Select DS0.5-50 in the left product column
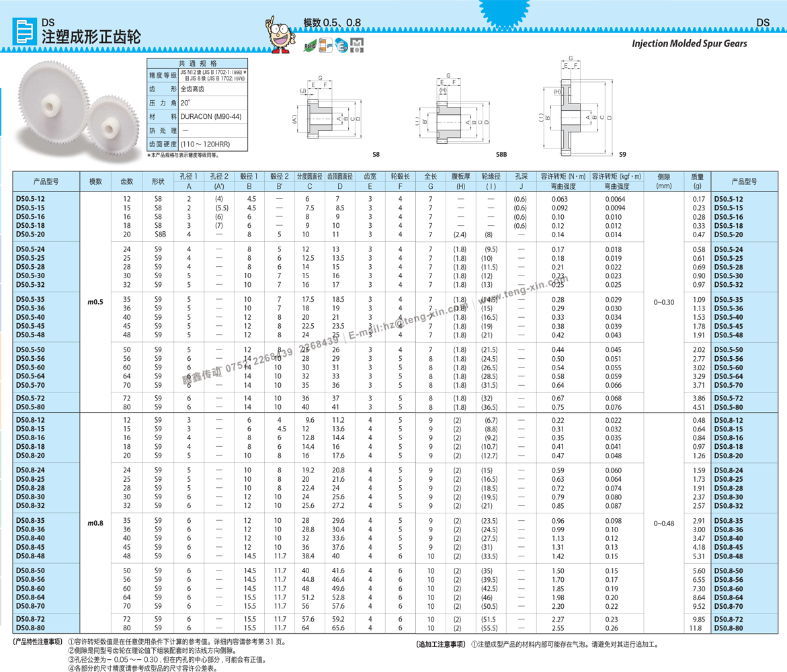This screenshot has height=672, width=787. tap(30, 350)
